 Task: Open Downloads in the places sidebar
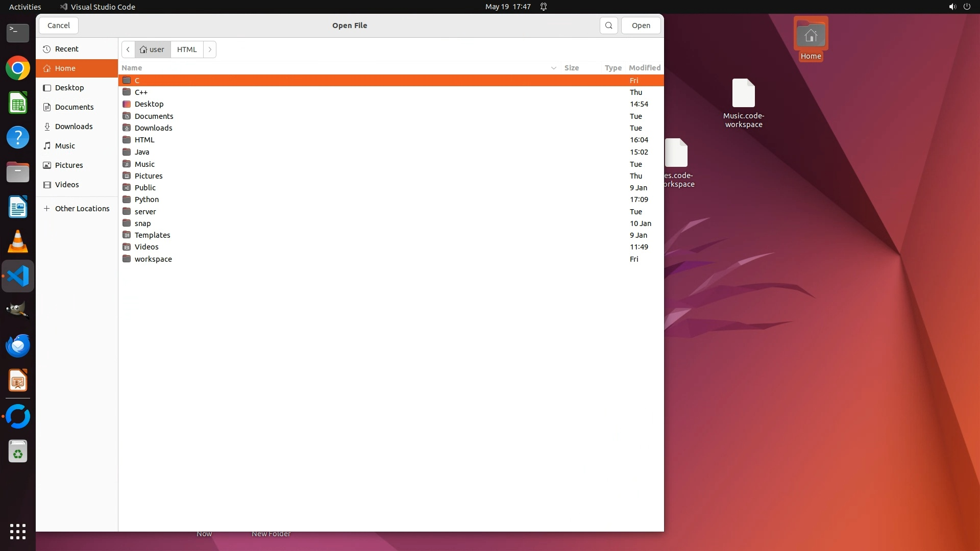(x=73, y=127)
